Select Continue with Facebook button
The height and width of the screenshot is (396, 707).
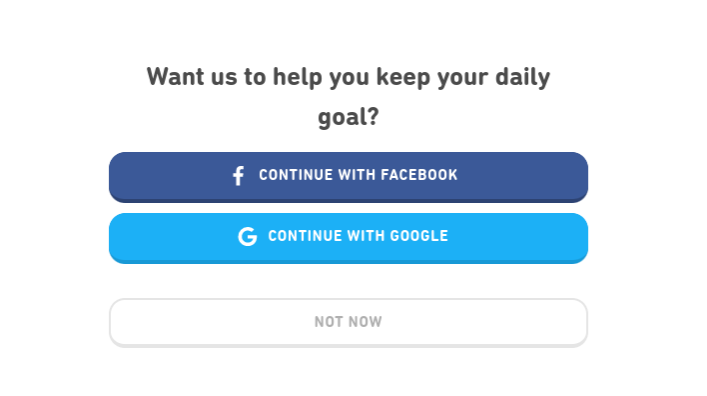tap(348, 177)
